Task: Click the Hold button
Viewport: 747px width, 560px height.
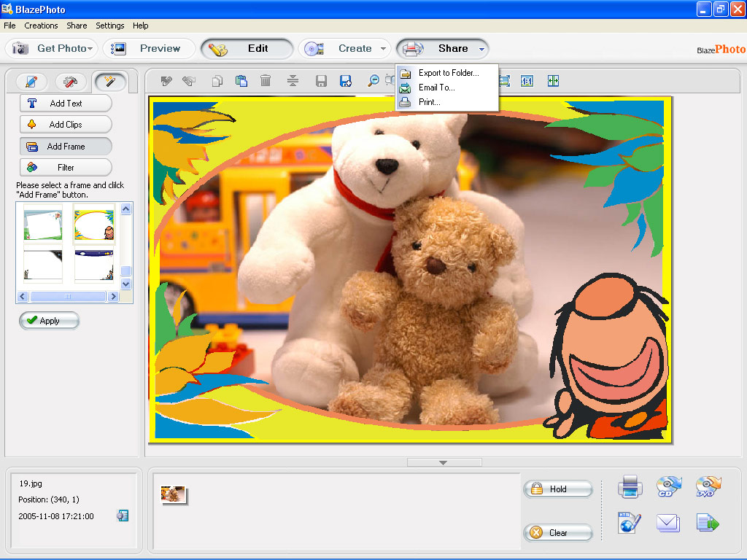Action: pyautogui.click(x=558, y=489)
